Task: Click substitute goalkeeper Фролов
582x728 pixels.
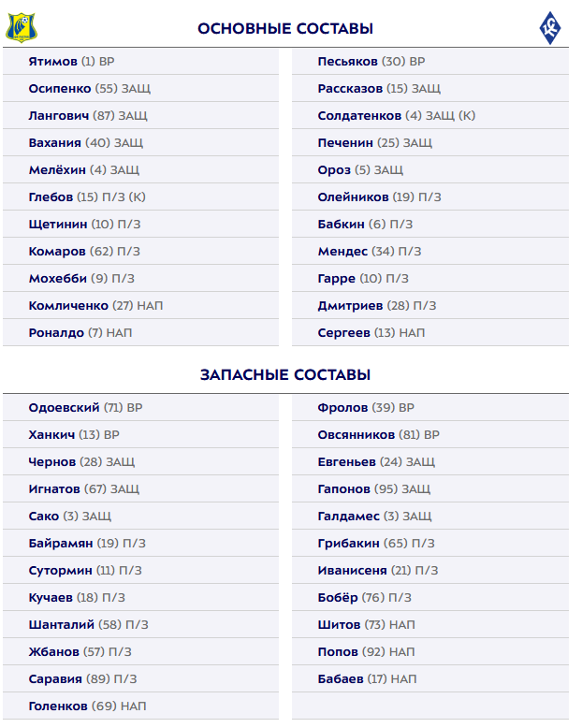Action: [342, 408]
